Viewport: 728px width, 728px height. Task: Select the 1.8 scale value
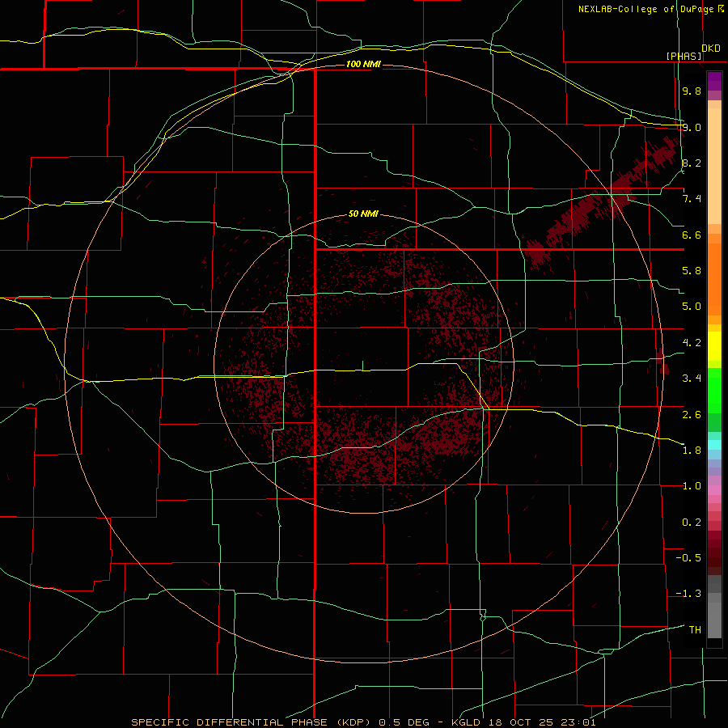[x=692, y=451]
